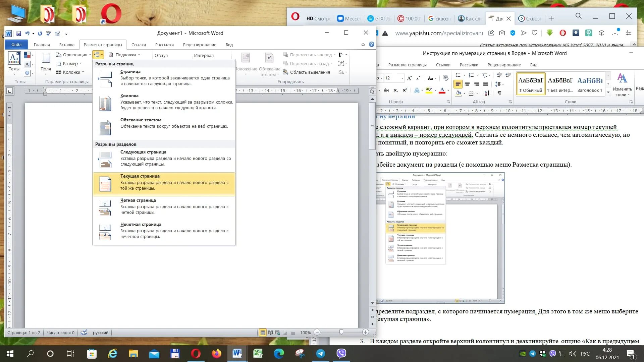Expand Columns (Колонки) dropdown
This screenshot has width=644, height=362.
click(70, 72)
